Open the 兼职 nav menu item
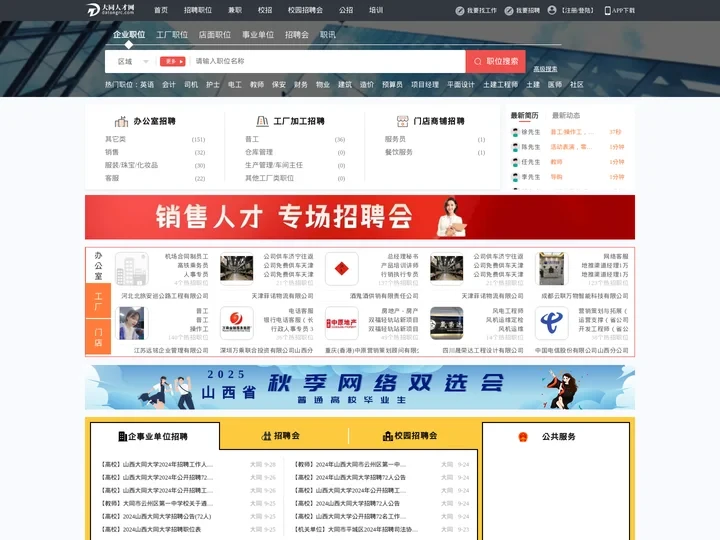This screenshot has width=720, height=540. coord(235,10)
